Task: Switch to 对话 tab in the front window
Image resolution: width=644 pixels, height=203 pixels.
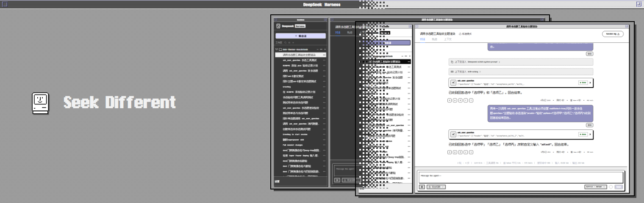Action: point(423,39)
